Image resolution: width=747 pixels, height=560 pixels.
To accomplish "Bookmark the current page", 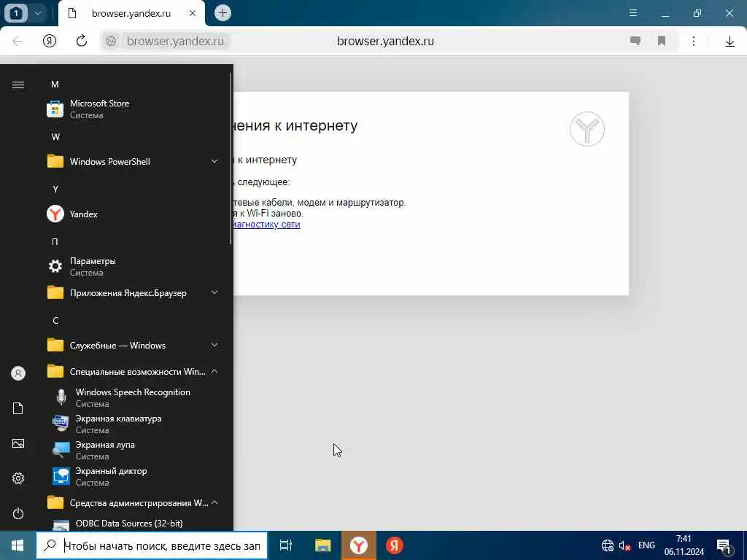I will coord(661,41).
